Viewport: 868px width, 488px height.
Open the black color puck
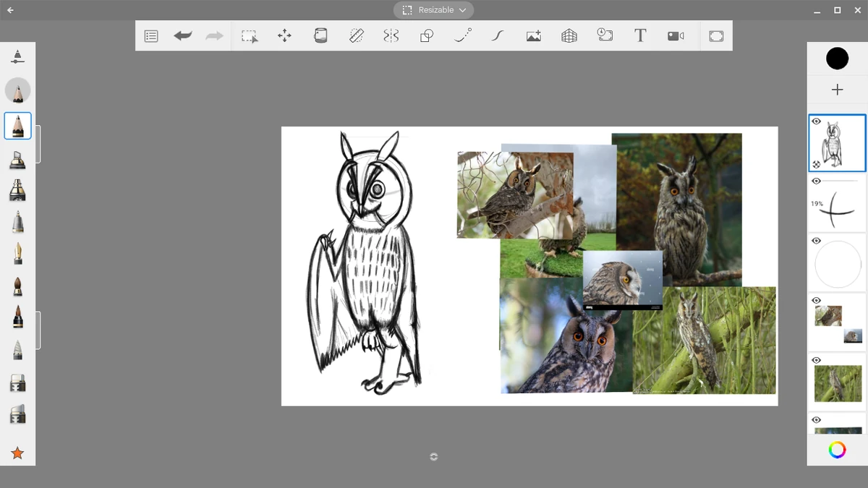point(837,59)
